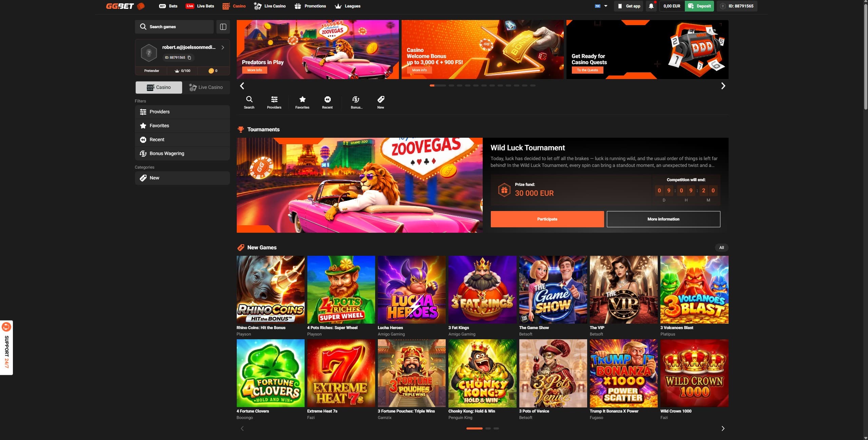The height and width of the screenshot is (440, 868).
Task: Click the green Deposit button
Action: (x=699, y=6)
